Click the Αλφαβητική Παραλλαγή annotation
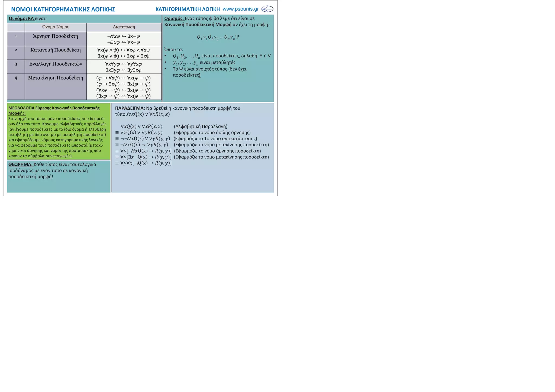The height and width of the screenshot is (392, 555). coord(201,127)
